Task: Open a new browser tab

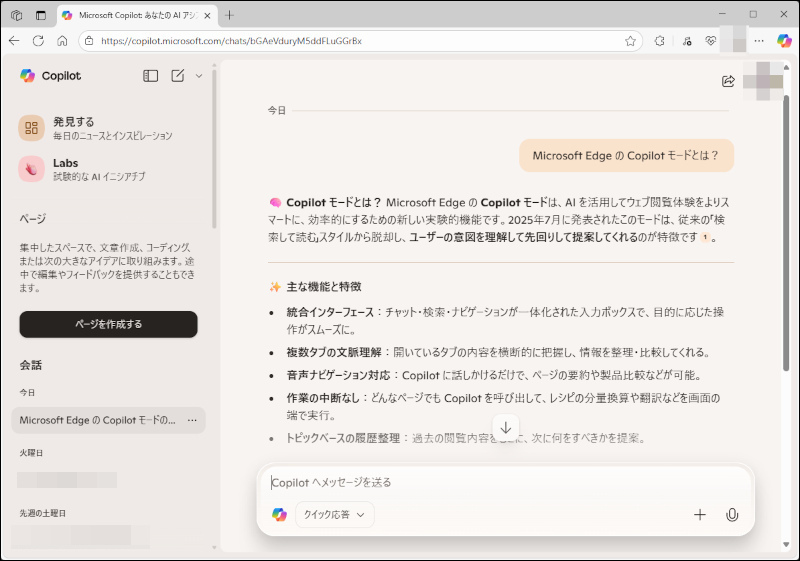Action: [229, 15]
